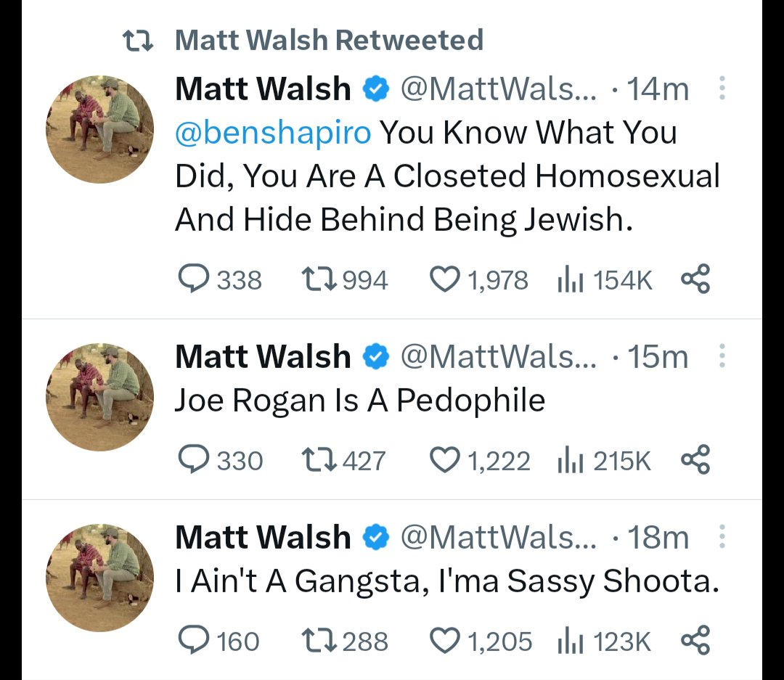Share the 18m Sassy Shoota tweet
This screenshot has height=680, width=784.
(x=695, y=641)
